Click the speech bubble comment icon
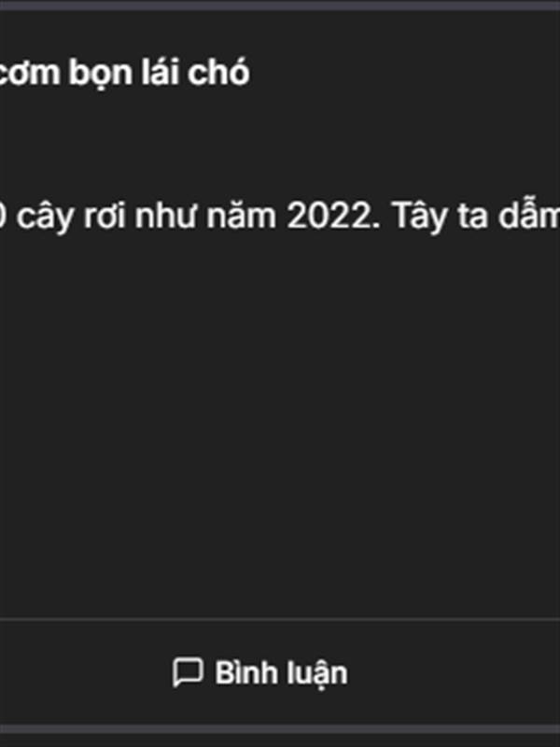 click(188, 672)
